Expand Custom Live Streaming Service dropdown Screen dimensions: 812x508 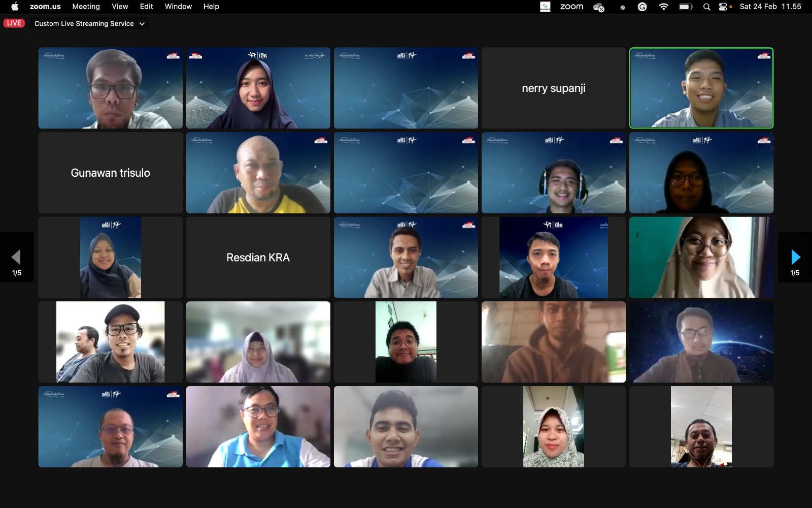89,23
